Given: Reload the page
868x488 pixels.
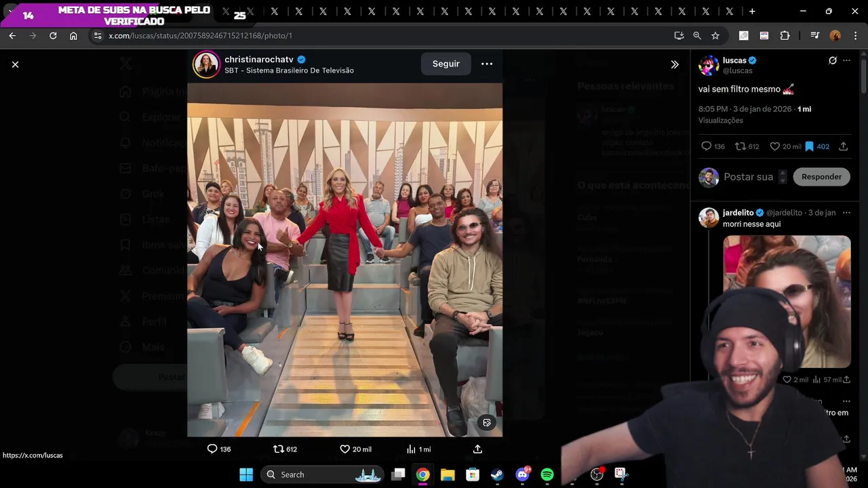Looking at the screenshot, I should [x=53, y=35].
